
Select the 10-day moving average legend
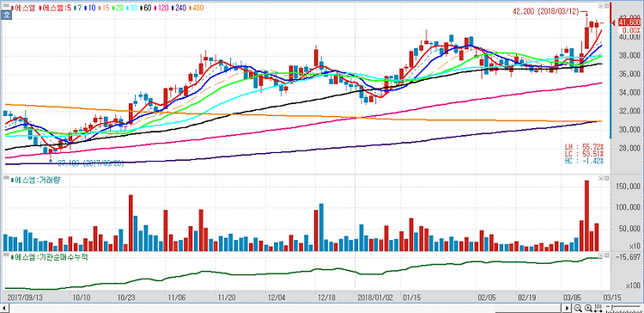coord(89,8)
